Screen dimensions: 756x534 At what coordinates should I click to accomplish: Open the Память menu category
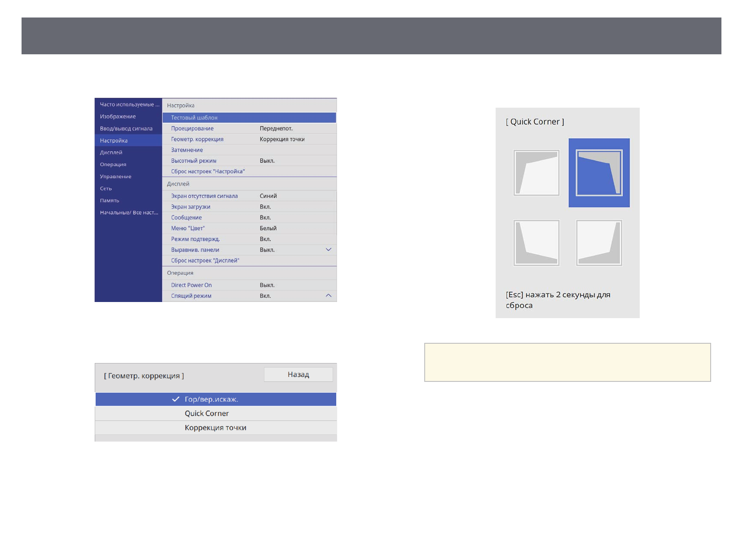pos(110,201)
